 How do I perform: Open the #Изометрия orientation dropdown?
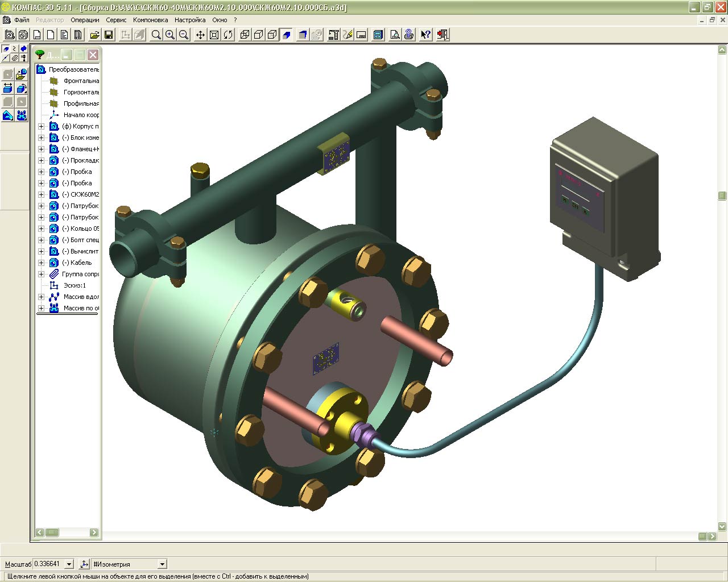click(x=162, y=564)
